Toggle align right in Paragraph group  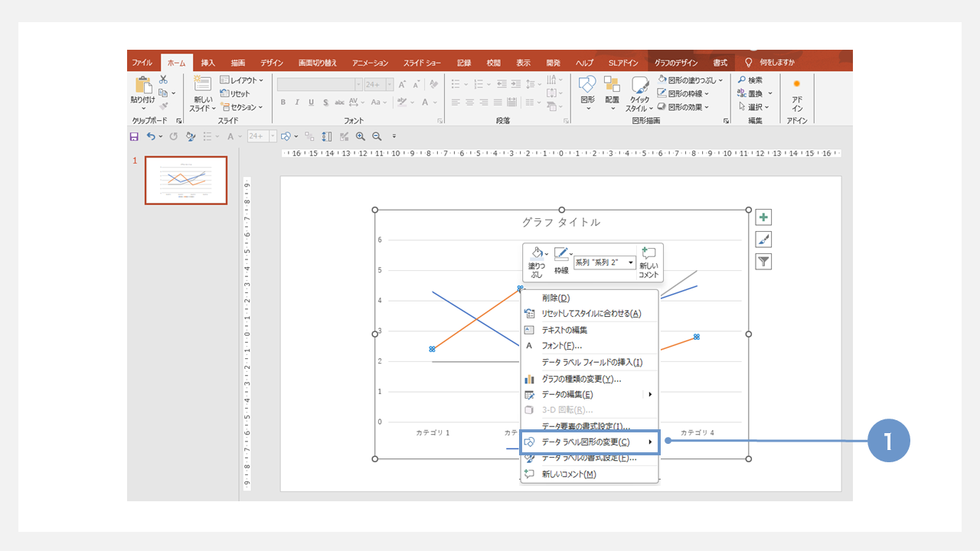tap(485, 102)
